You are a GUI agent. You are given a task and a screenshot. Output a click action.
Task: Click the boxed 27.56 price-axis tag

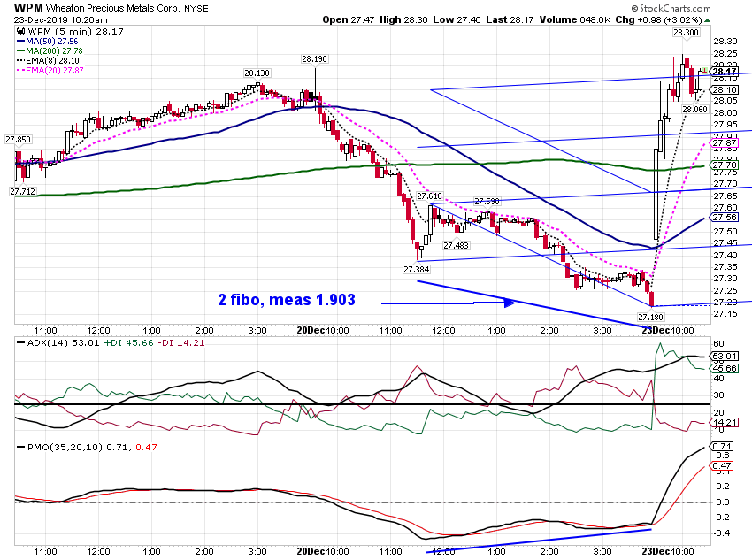coord(725,218)
